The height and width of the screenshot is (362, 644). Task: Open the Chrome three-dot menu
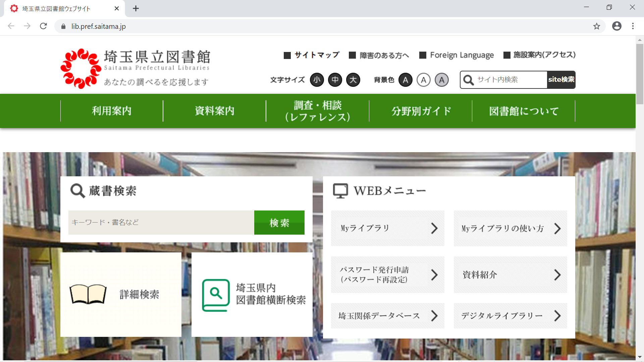click(633, 26)
